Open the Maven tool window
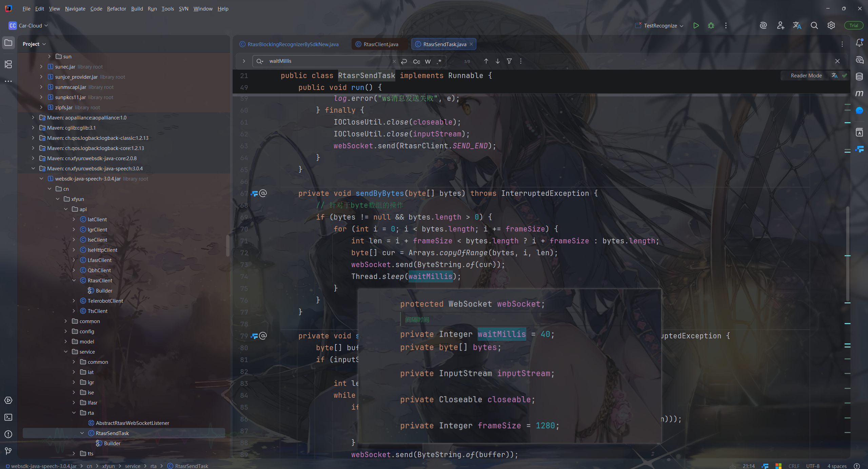Viewport: 868px width, 469px height. tap(859, 93)
